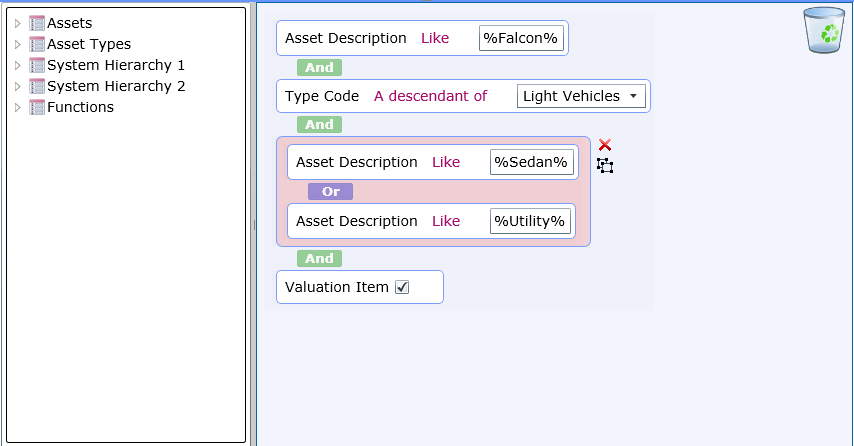The image size is (854, 446).
Task: Click the %Utility% text field
Action: coord(530,221)
